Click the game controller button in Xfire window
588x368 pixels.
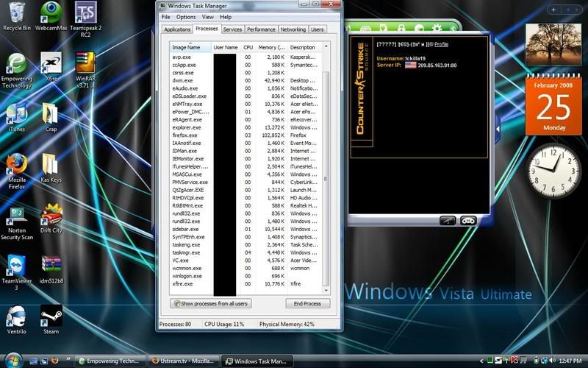click(468, 220)
